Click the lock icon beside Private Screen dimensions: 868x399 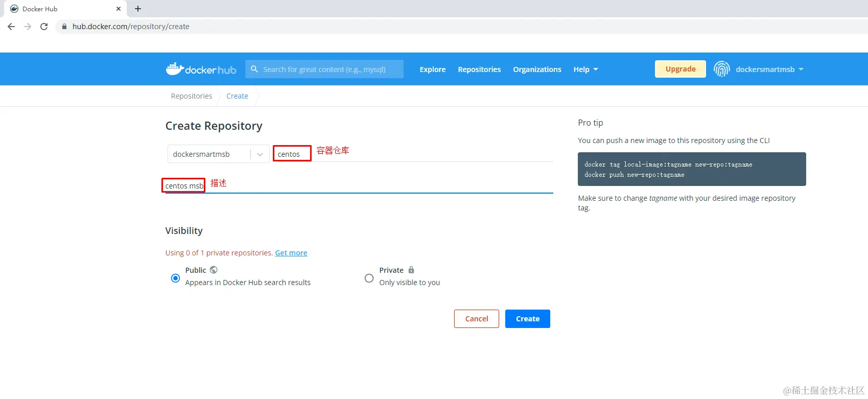click(411, 270)
